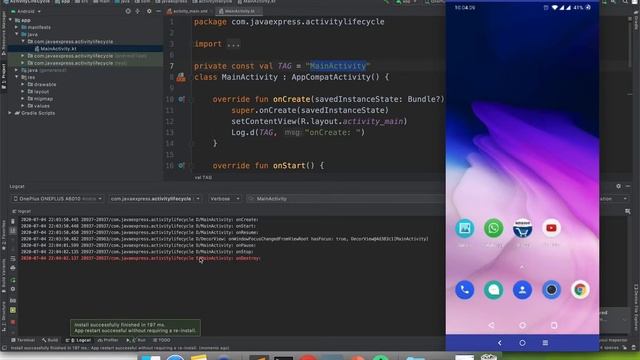Click gutter icon beside class MainActivity
Viewport: 640px width, 360px height.
(x=181, y=77)
